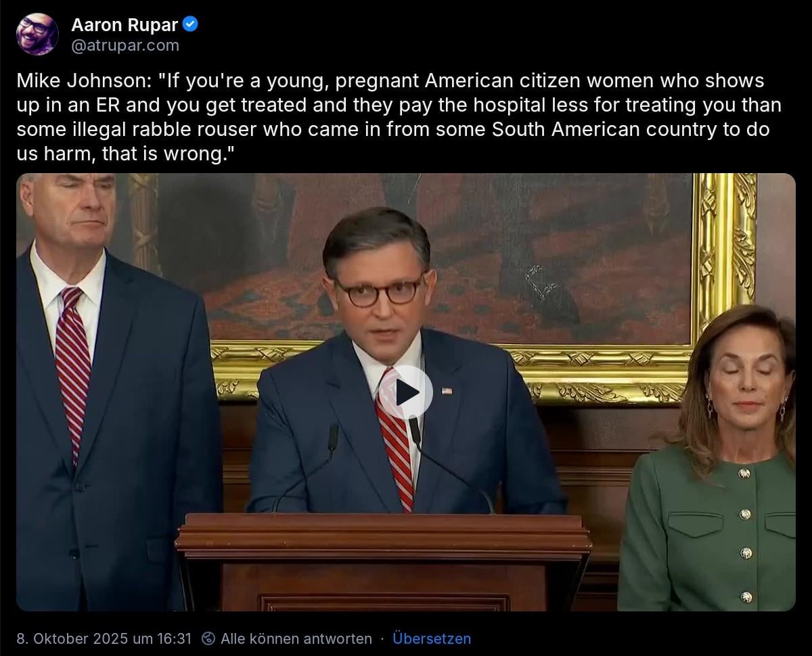Click Aaron Rupar's profile avatar
The height and width of the screenshot is (656, 812).
(x=37, y=34)
